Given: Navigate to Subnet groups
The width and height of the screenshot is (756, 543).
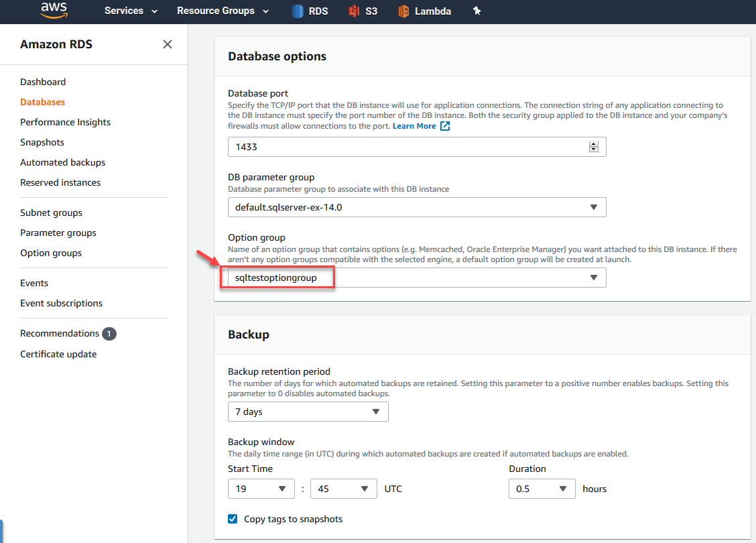Looking at the screenshot, I should pyautogui.click(x=51, y=213).
